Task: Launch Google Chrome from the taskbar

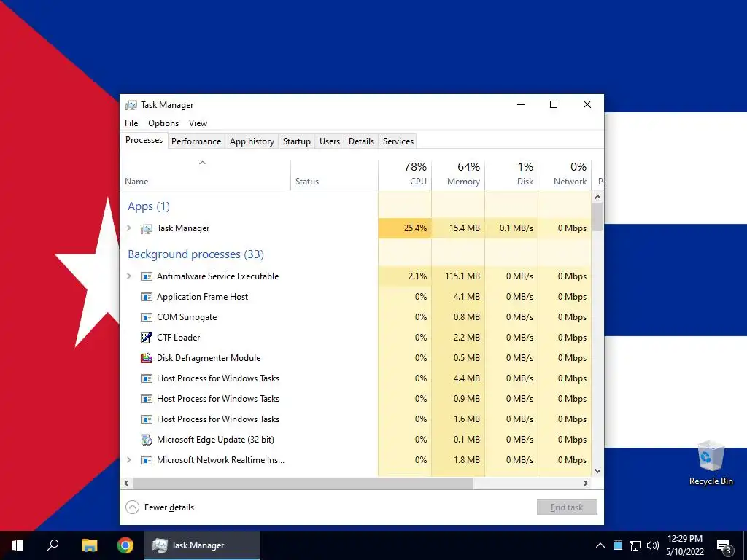Action: tap(125, 545)
